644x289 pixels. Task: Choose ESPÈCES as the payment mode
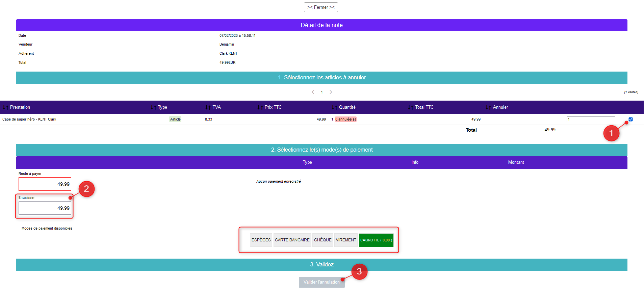tap(261, 240)
